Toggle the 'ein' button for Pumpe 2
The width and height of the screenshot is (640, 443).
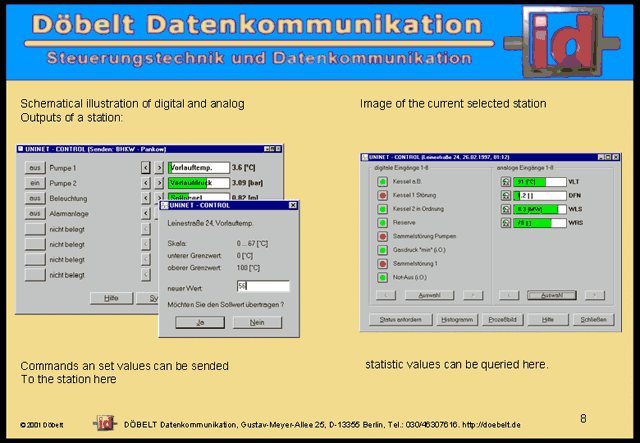click(35, 183)
